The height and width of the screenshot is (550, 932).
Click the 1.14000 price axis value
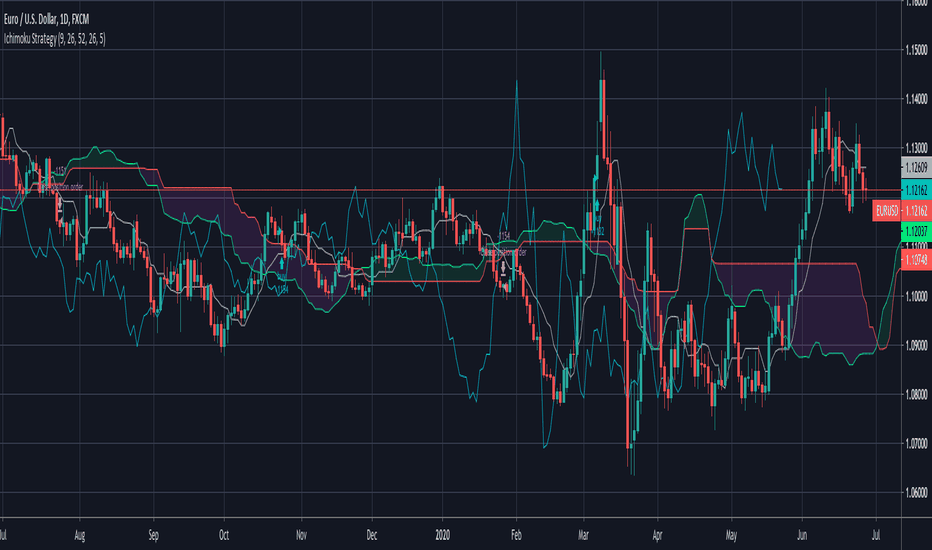917,99
